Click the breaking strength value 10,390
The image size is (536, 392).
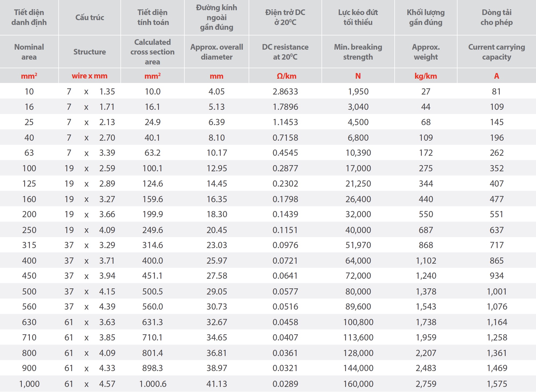click(x=358, y=153)
